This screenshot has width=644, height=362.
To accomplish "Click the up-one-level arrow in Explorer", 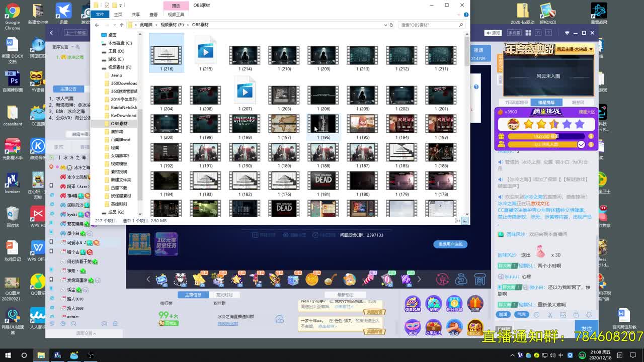I will (x=121, y=25).
